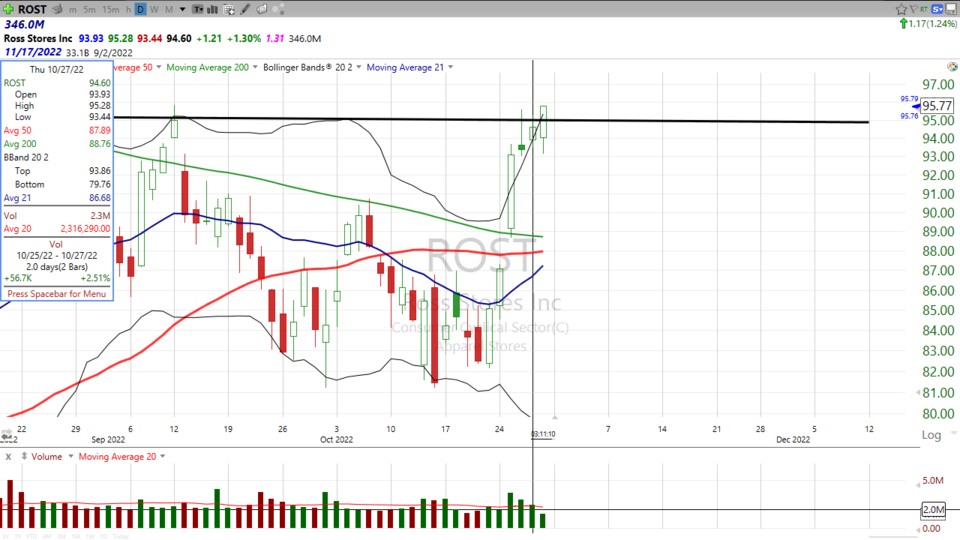This screenshot has width=960, height=540.
Task: Toggle the RT real-time indicator
Action: 924,9
